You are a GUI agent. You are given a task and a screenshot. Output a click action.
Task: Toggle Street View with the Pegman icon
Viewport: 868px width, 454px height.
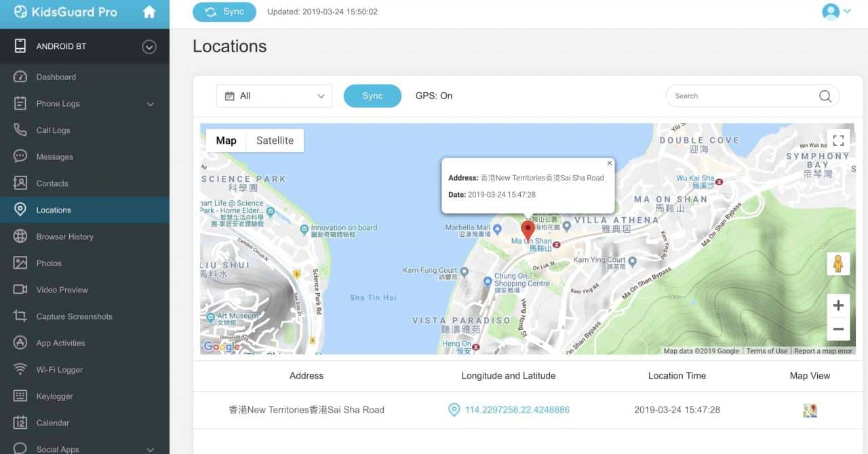[838, 263]
